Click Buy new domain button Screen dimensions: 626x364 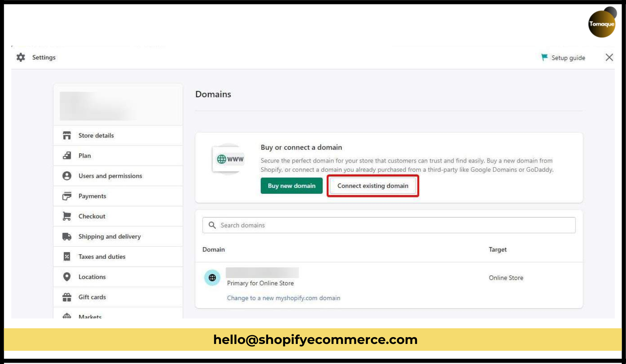pos(292,186)
